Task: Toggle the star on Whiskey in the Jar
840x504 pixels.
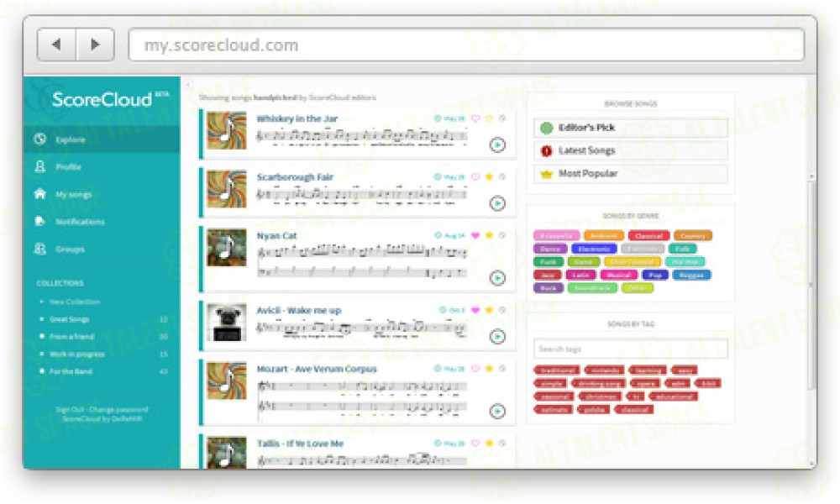Action: point(489,118)
